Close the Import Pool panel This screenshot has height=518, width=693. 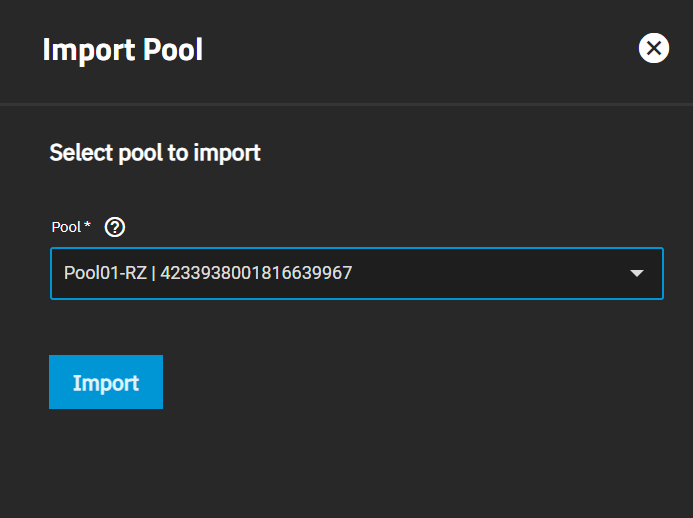654,48
